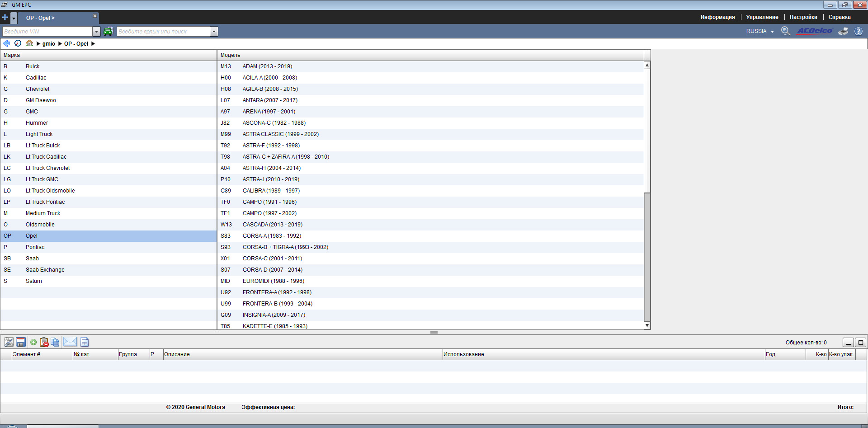Screen dimensions: 868x428
Task: Click the gmio breadcrumb link
Action: [x=49, y=44]
